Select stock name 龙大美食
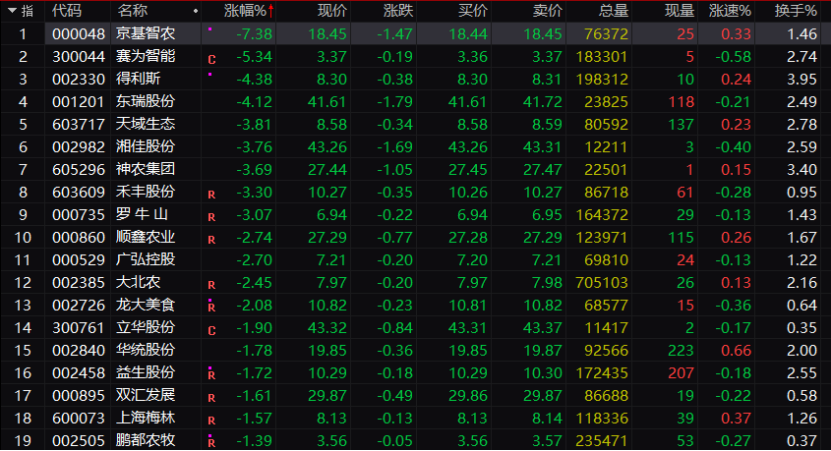The height and width of the screenshot is (451, 831). pyautogui.click(x=145, y=305)
